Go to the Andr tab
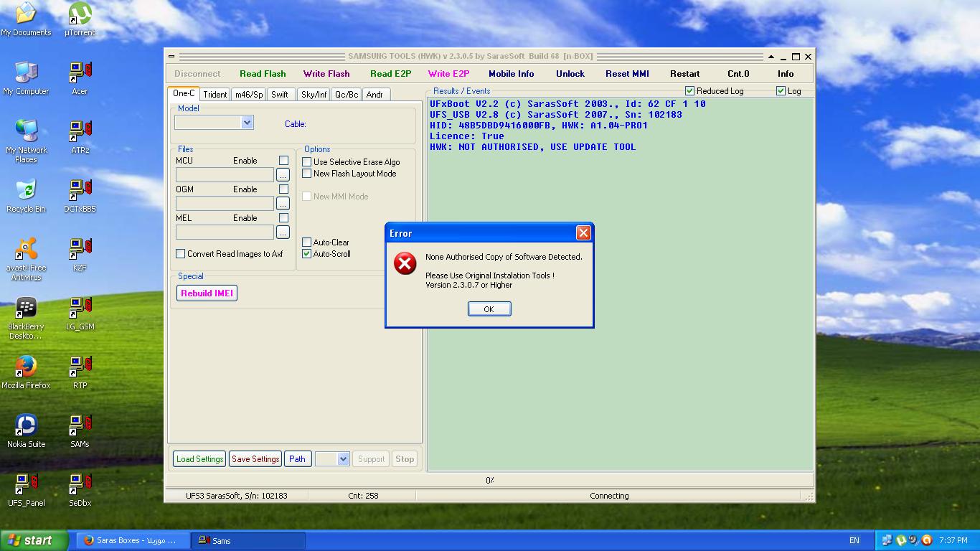 tap(374, 95)
